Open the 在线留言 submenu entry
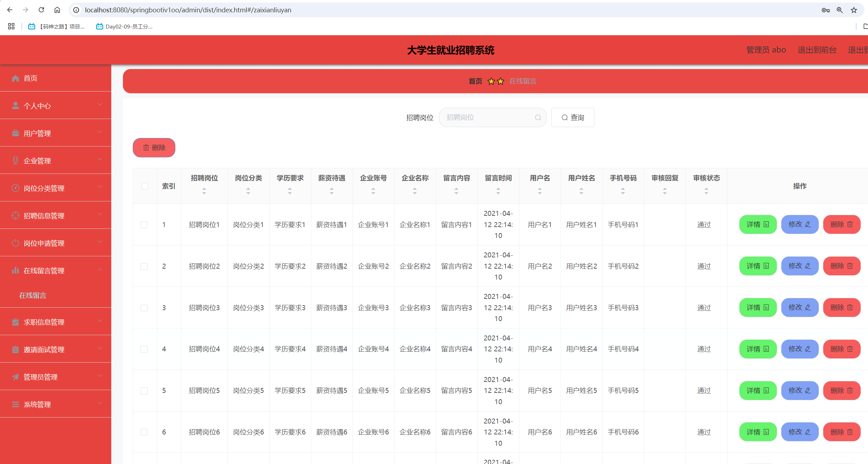The width and height of the screenshot is (868, 464). pos(33,295)
